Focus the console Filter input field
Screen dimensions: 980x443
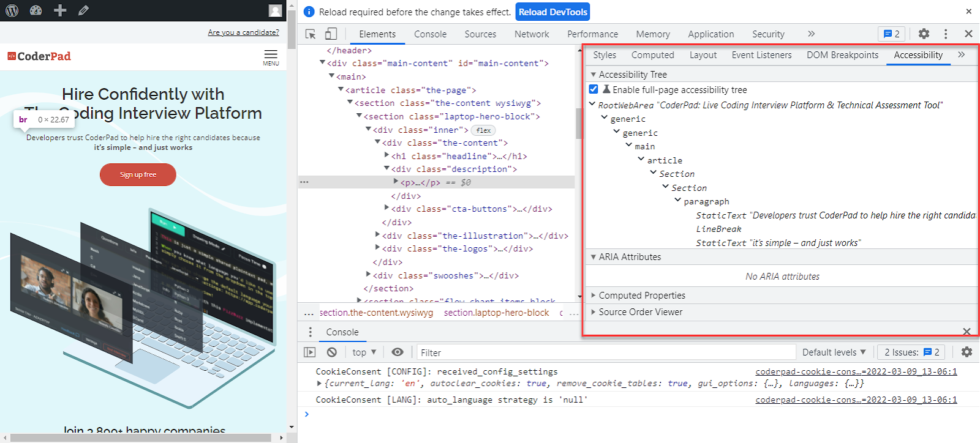click(606, 352)
